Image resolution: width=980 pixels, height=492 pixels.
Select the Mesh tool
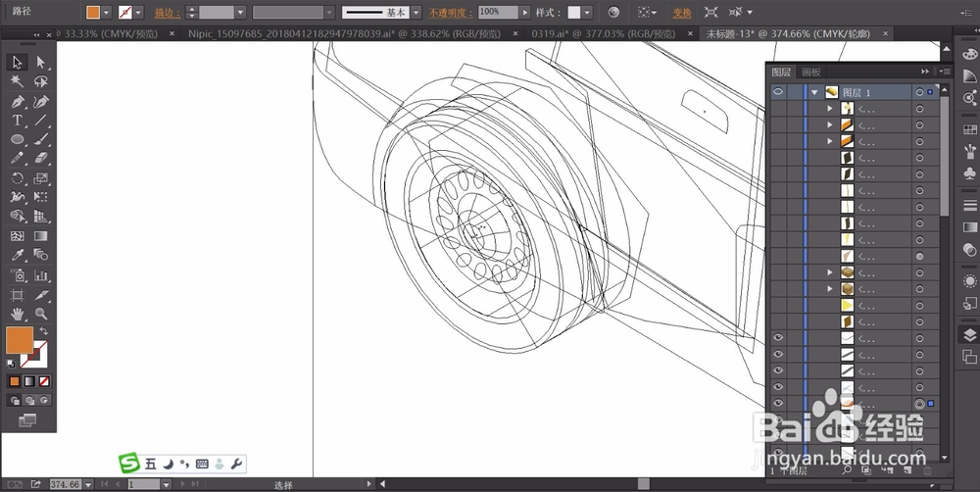tap(17, 235)
